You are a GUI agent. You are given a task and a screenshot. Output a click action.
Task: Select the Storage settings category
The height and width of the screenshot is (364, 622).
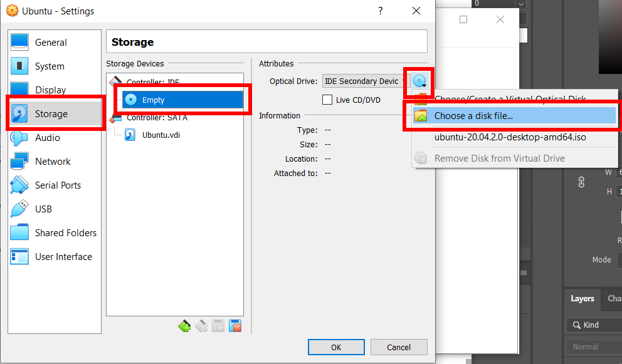[55, 114]
